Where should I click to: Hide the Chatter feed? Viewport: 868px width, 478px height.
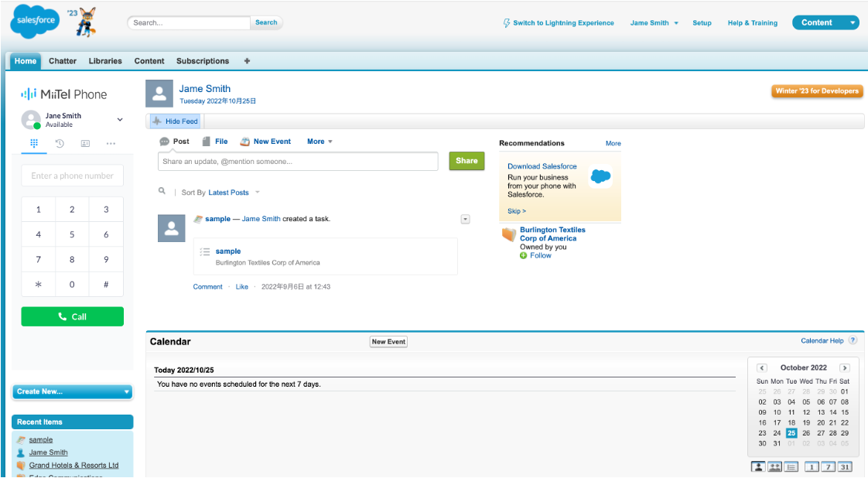click(176, 121)
